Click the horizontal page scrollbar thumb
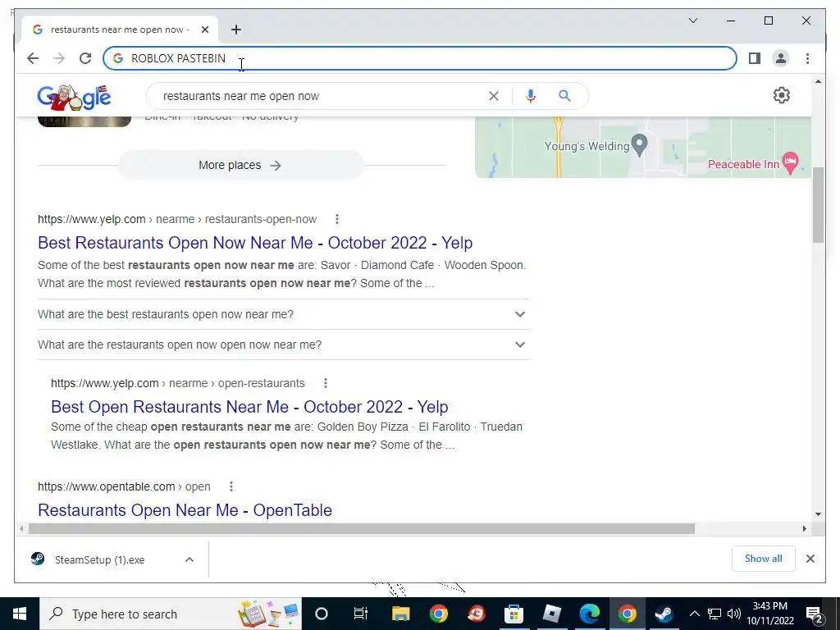This screenshot has height=630, width=840. [362, 529]
